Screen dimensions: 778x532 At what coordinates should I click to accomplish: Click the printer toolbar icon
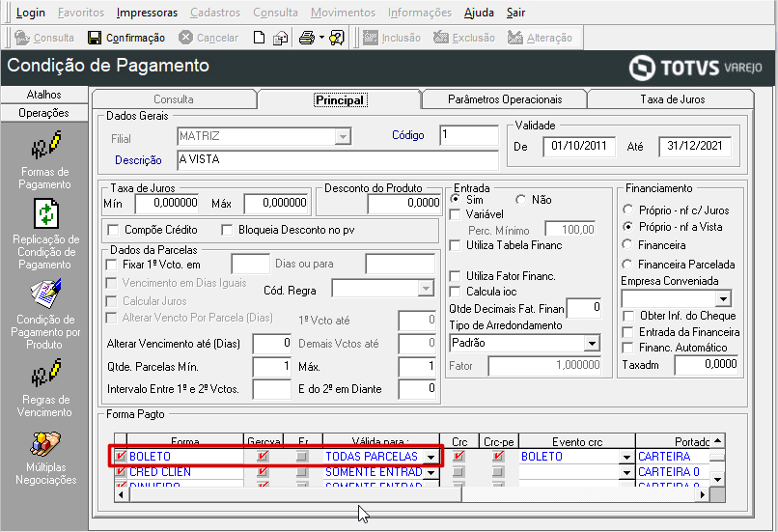tap(307, 38)
